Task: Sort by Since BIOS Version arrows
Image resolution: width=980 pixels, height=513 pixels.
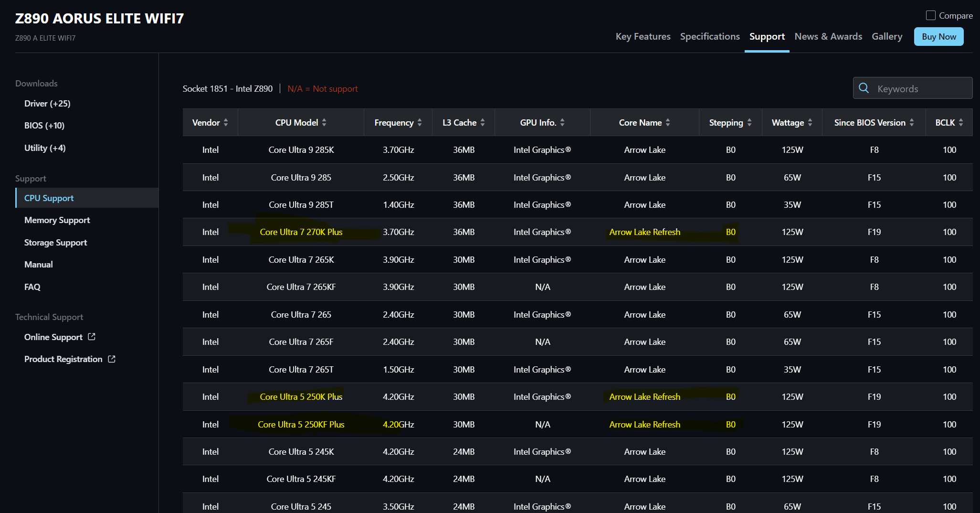Action: click(x=912, y=122)
